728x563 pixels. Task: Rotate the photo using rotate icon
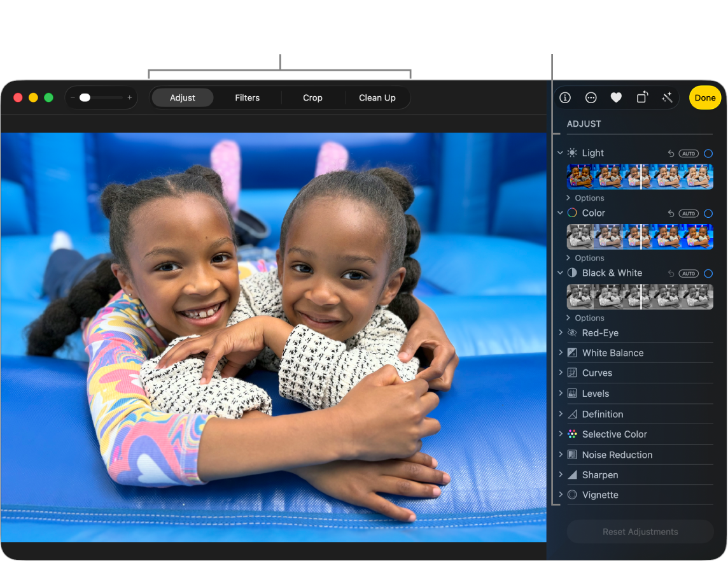pos(642,97)
